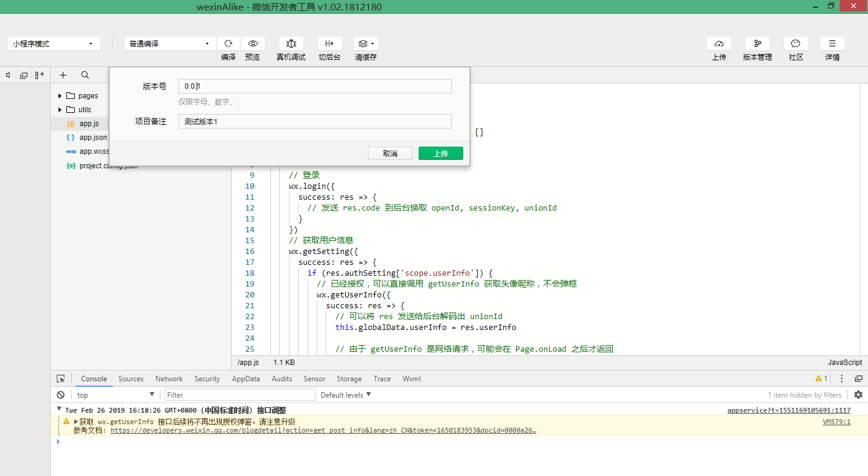
Task: Click the warning count indicator
Action: [822, 379]
